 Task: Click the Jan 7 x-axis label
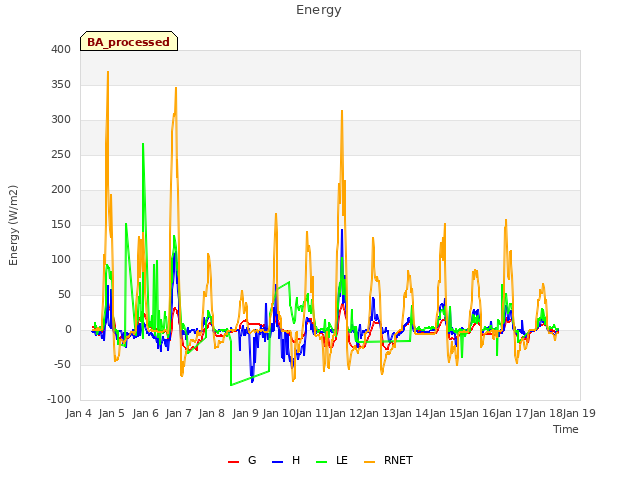(x=179, y=413)
